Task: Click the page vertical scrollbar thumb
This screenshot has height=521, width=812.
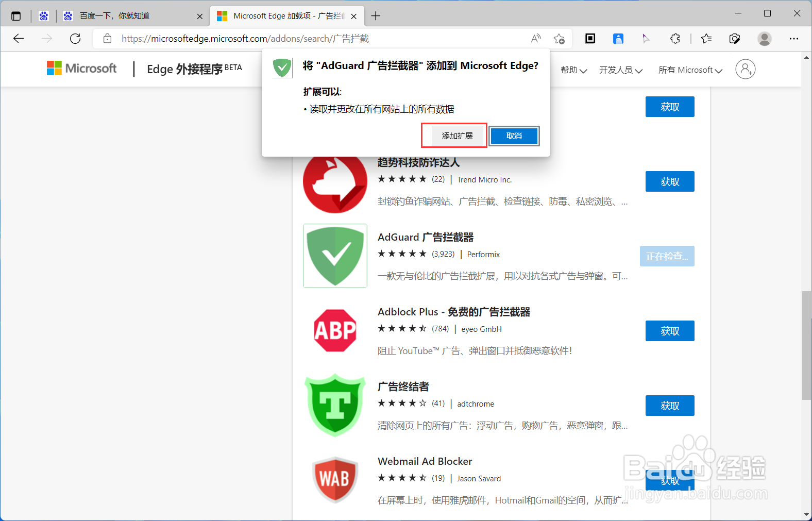Action: [806, 345]
